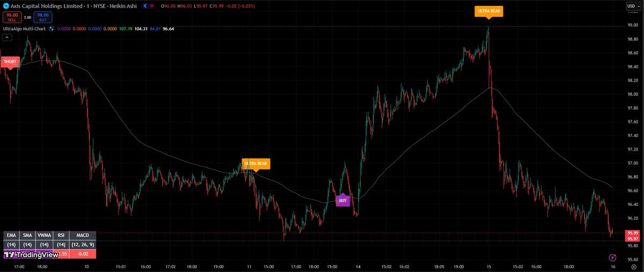Click the 14 date label on time axis
644x272 pixels.
(x=357, y=266)
